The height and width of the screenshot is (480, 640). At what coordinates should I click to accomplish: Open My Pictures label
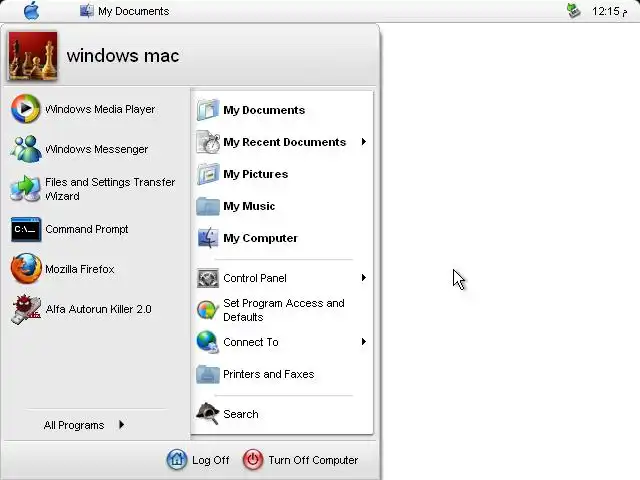(256, 174)
